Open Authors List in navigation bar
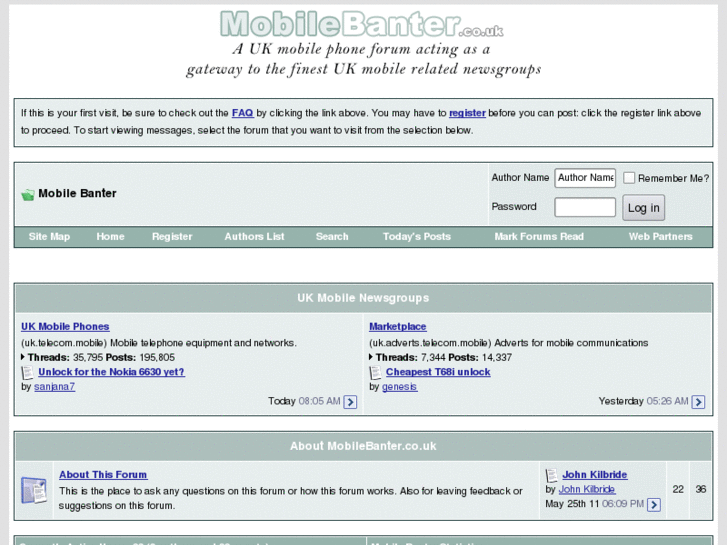 tap(254, 237)
